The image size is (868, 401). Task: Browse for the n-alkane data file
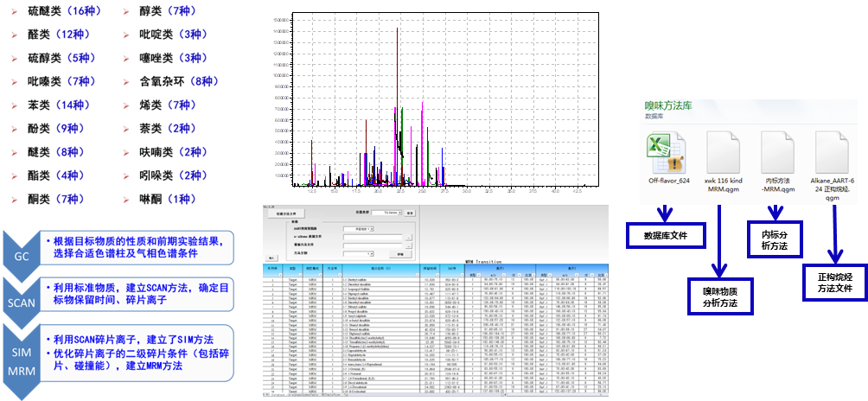[408, 238]
